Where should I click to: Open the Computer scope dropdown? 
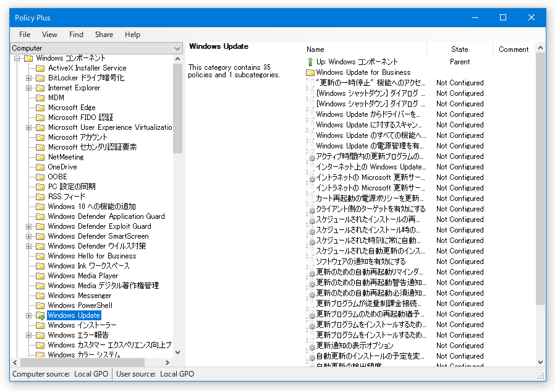click(96, 48)
